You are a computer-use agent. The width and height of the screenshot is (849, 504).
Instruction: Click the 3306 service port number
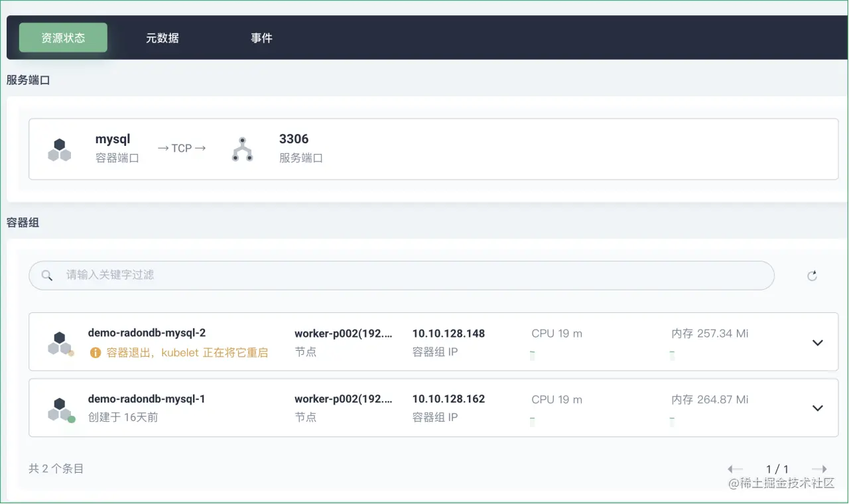(x=294, y=139)
